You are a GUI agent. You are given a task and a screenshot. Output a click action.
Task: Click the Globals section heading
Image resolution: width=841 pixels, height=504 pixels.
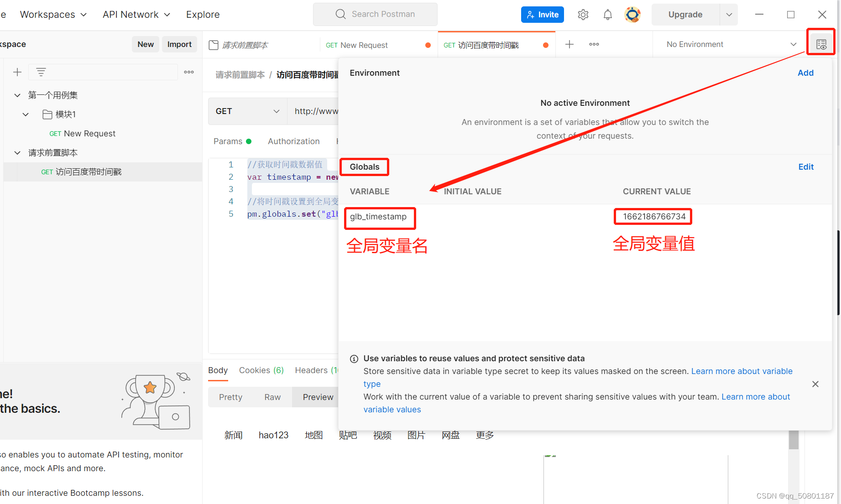[364, 167]
